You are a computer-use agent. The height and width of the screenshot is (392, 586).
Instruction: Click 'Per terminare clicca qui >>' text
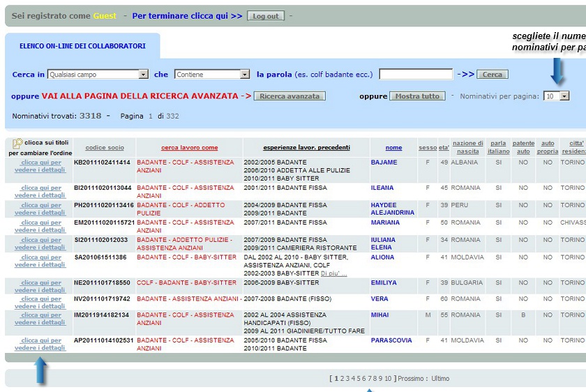(x=187, y=16)
